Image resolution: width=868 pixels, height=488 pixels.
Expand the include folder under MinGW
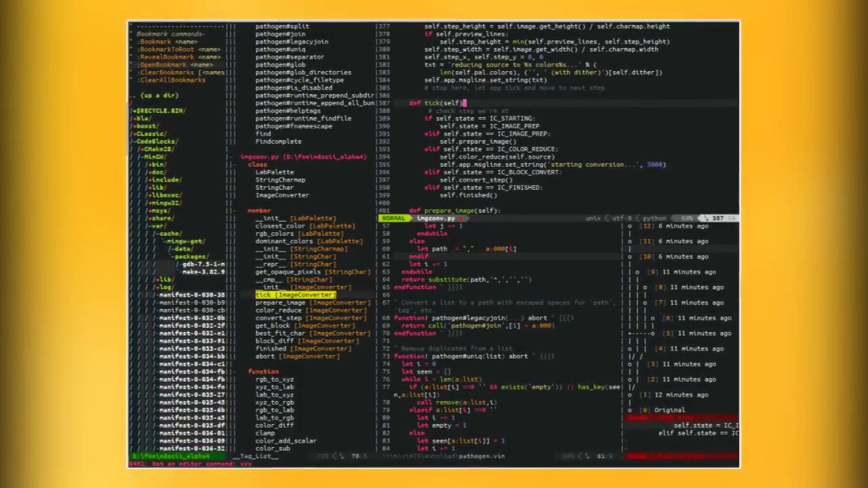click(165, 180)
